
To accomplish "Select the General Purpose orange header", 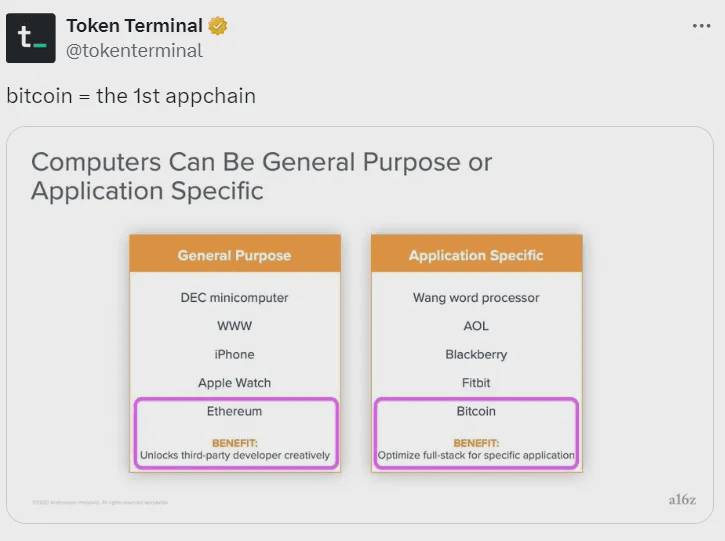I will [234, 255].
